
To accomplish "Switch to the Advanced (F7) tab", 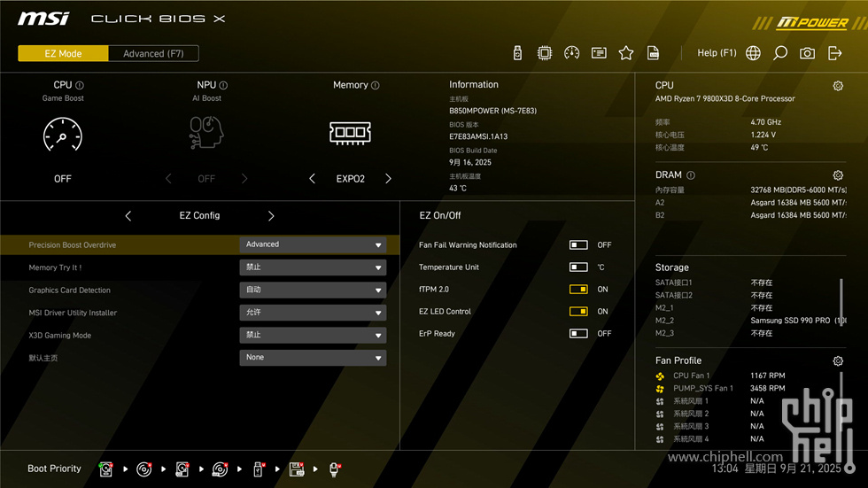I will (x=153, y=54).
